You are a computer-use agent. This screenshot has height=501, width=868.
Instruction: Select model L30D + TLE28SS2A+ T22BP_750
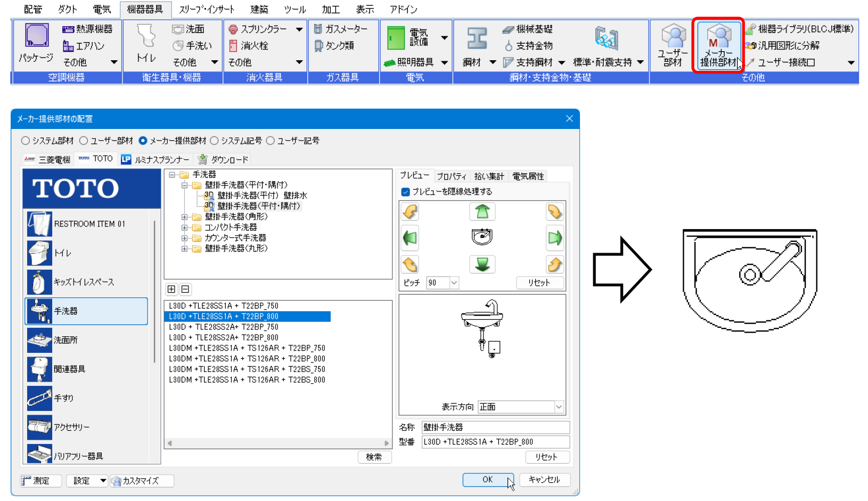[224, 327]
